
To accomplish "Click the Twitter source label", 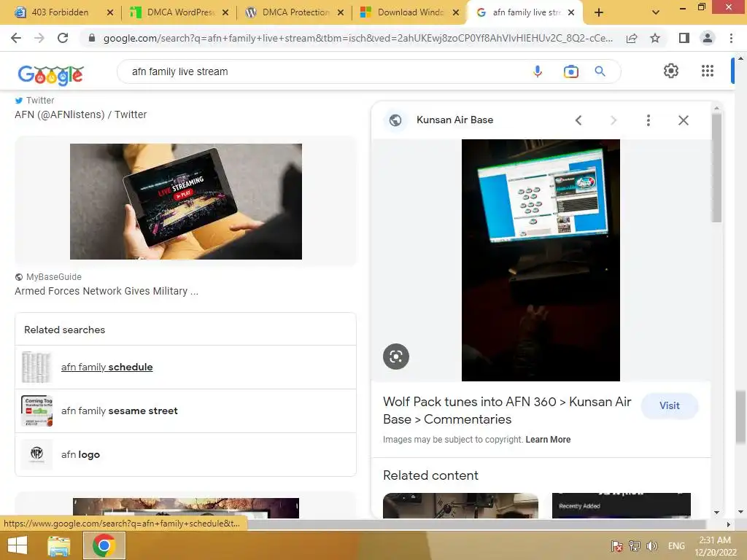I will pos(40,101).
